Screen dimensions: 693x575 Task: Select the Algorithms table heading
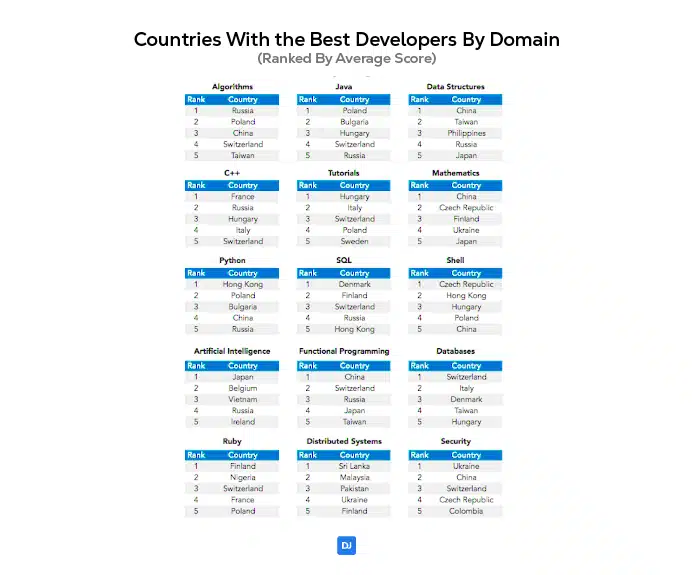point(232,87)
